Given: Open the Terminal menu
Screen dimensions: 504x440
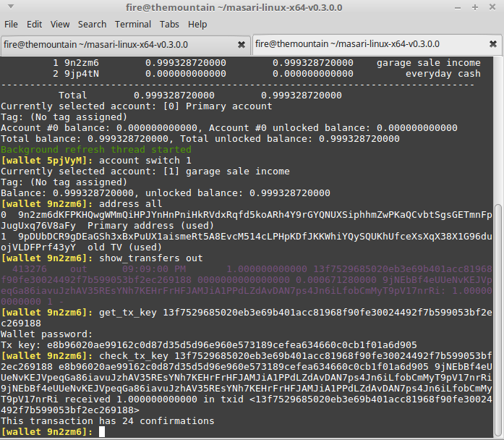Looking at the screenshot, I should click(133, 25).
